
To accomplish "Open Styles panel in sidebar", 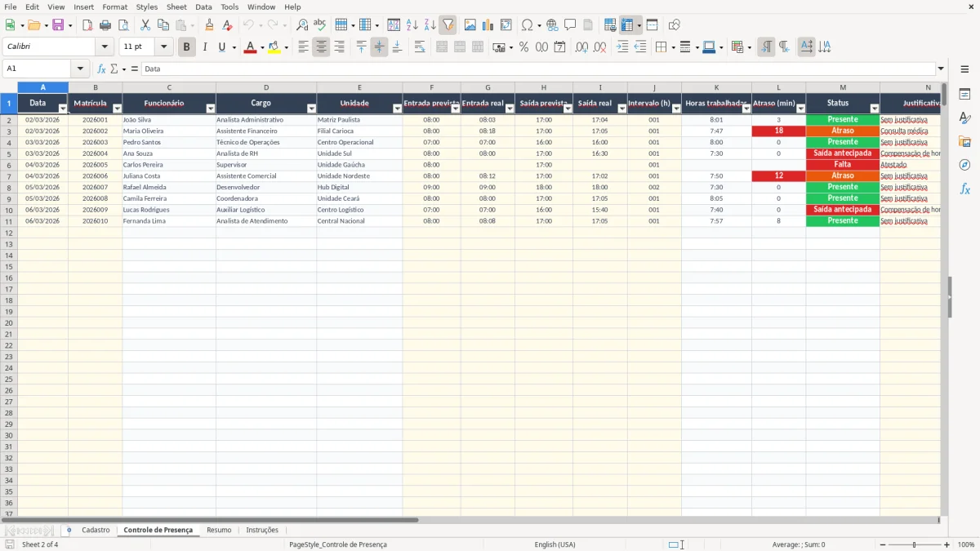I will click(964, 118).
